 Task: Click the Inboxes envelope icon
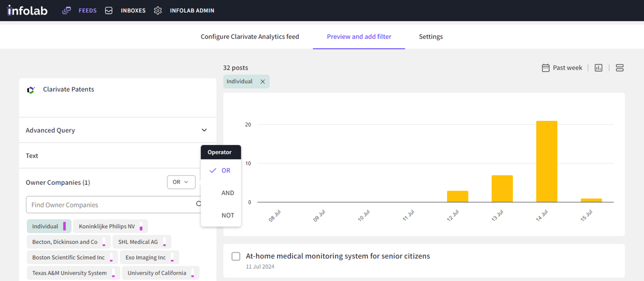(109, 11)
